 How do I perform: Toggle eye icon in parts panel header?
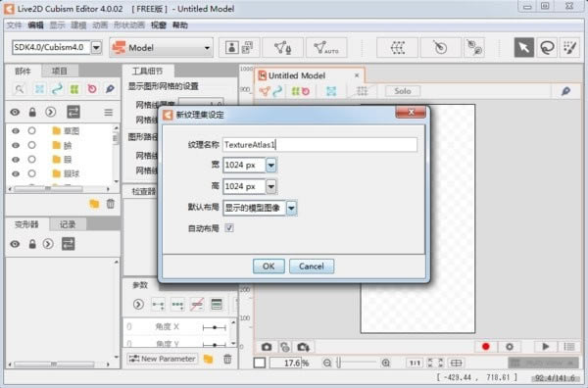click(x=15, y=112)
